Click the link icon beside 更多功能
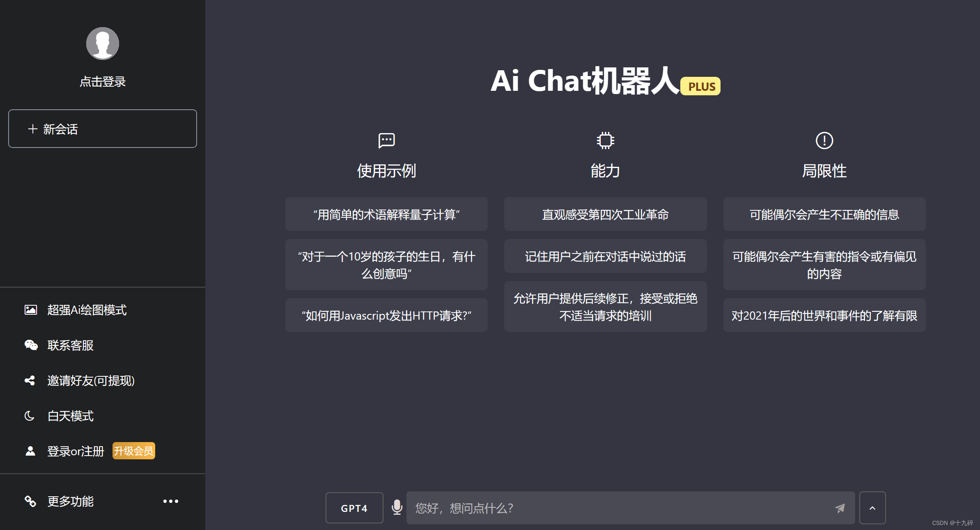980x530 pixels. [x=30, y=501]
